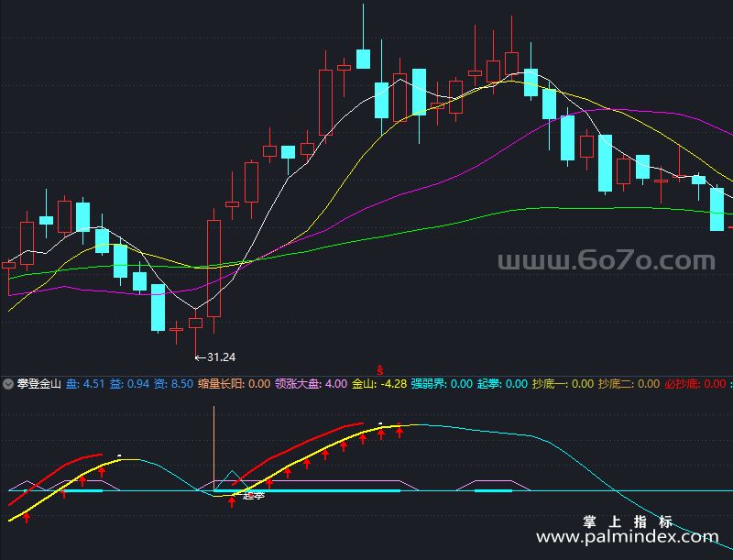Click the 金山: -4.28 readout

coord(379,384)
